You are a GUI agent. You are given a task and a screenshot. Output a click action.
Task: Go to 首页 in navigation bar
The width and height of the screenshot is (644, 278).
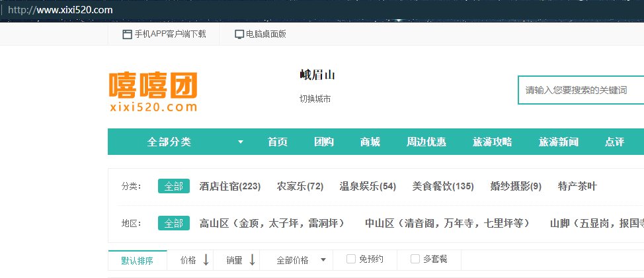(x=278, y=142)
